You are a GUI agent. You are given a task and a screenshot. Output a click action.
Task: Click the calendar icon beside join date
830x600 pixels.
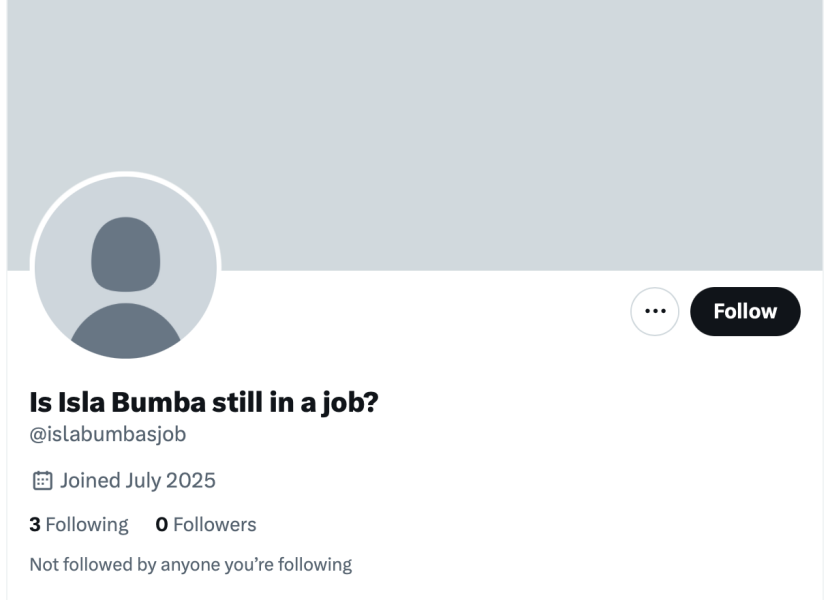coord(42,481)
